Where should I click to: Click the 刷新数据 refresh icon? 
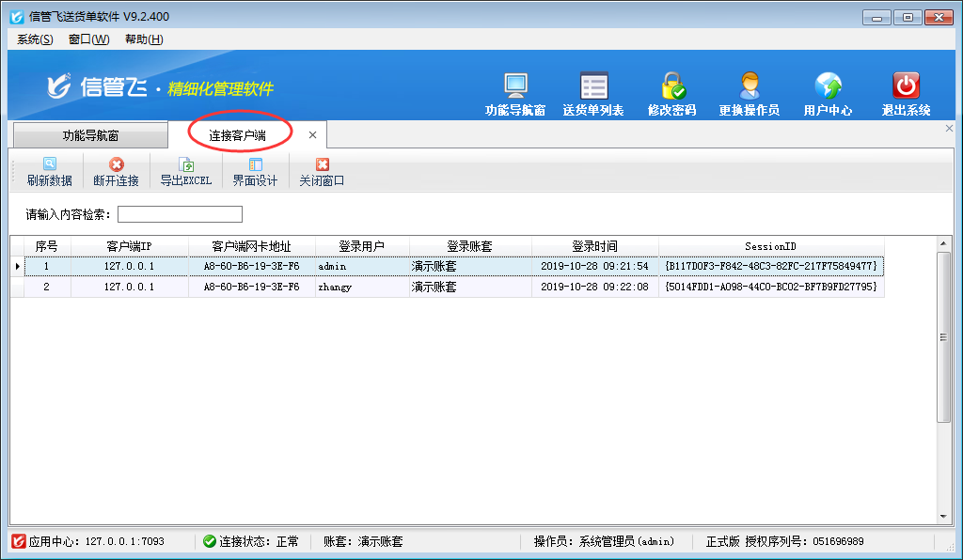(x=50, y=164)
